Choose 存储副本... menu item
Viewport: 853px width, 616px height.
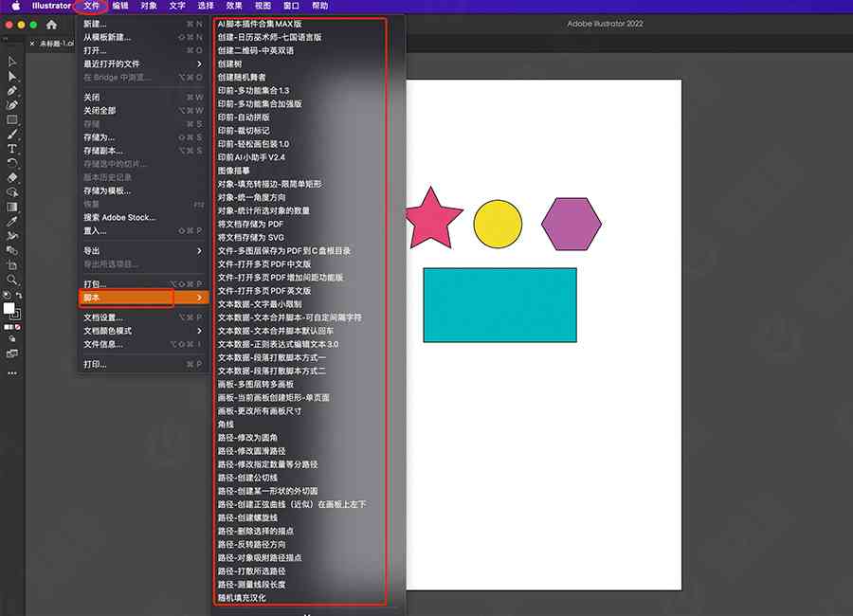tap(143, 151)
